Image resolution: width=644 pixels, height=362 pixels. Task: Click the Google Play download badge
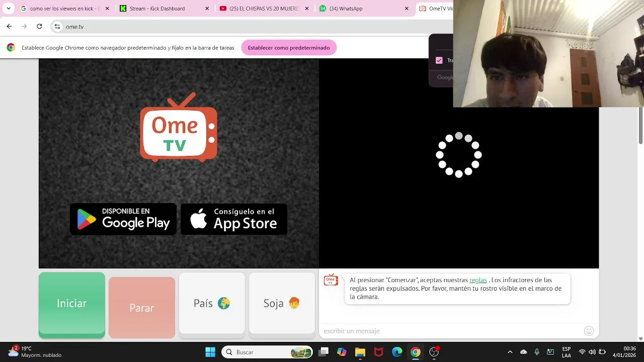coord(123,219)
